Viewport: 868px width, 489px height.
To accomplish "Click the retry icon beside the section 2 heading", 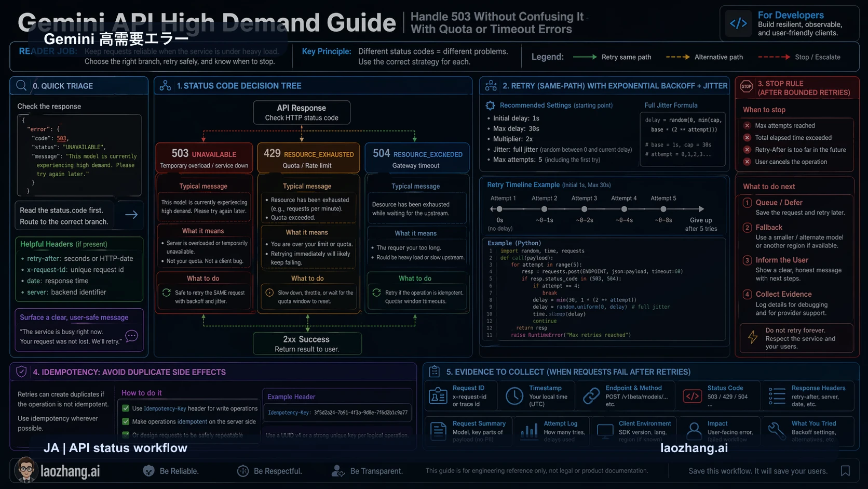I will (x=491, y=86).
